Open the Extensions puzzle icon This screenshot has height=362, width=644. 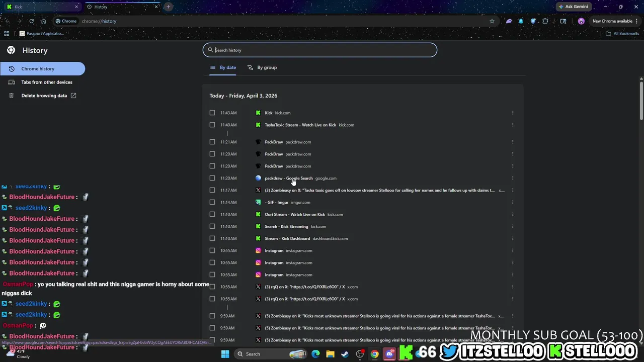coord(545,21)
